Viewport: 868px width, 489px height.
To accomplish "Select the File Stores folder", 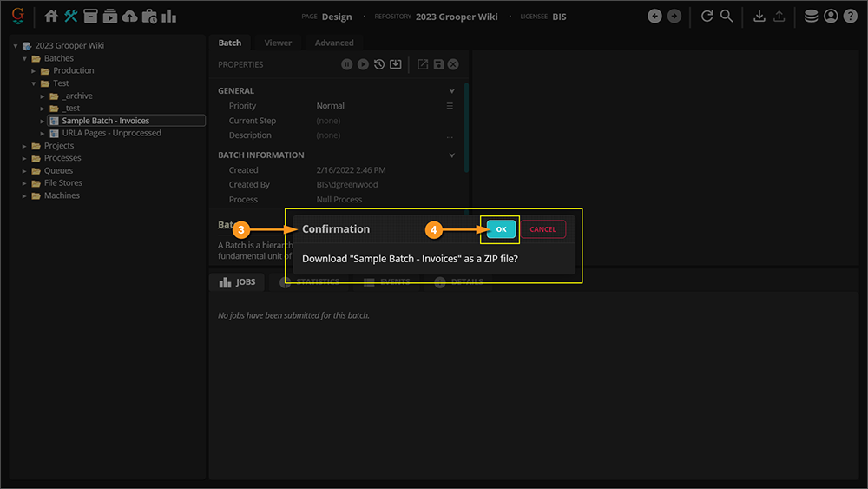I will pyautogui.click(x=63, y=182).
